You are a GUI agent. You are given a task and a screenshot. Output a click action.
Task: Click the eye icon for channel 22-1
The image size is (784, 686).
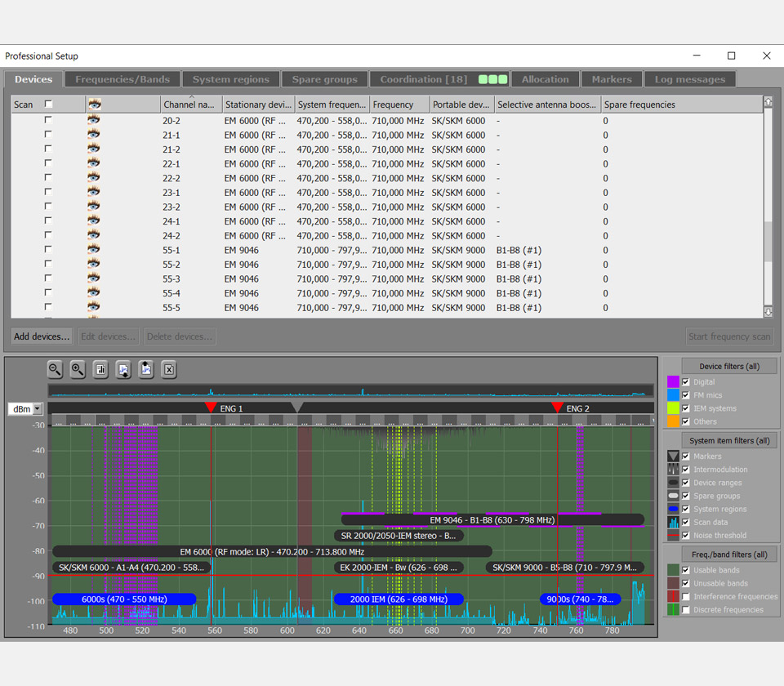[x=95, y=164]
